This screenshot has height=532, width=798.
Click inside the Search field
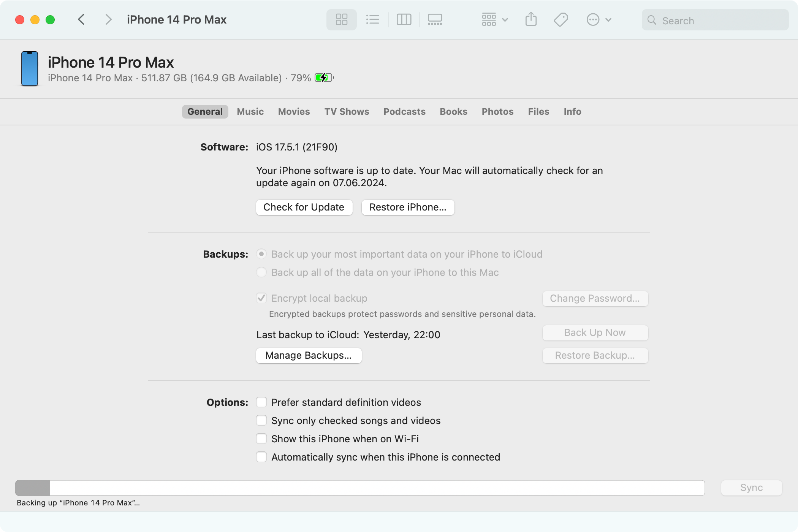coord(714,20)
